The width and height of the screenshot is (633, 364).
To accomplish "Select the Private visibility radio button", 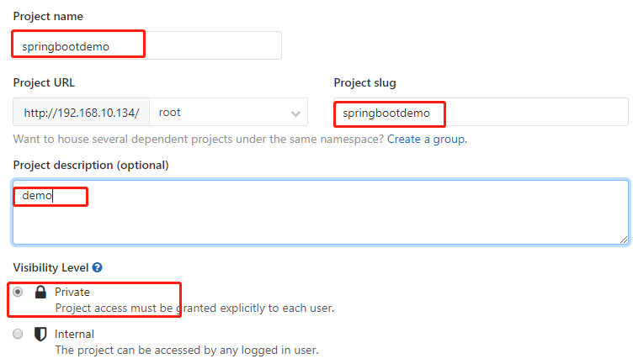I will [x=18, y=292].
